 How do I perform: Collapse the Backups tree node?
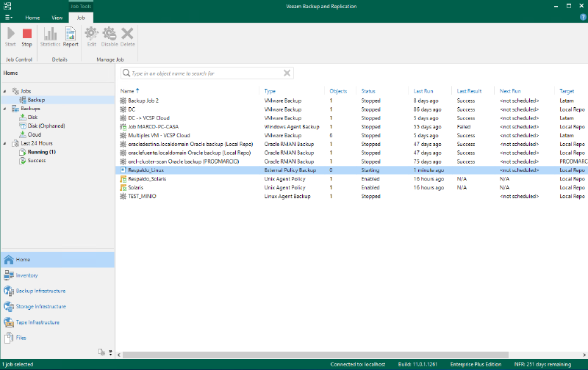pyautogui.click(x=4, y=109)
